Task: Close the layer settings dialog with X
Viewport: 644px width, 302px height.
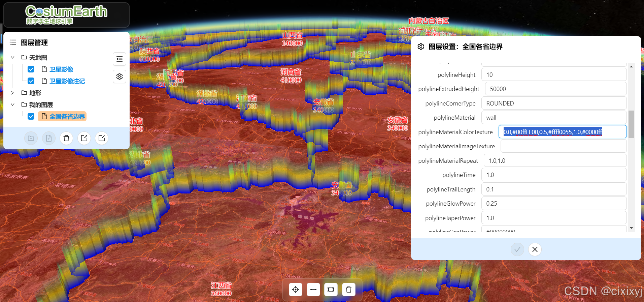Action: pos(535,249)
